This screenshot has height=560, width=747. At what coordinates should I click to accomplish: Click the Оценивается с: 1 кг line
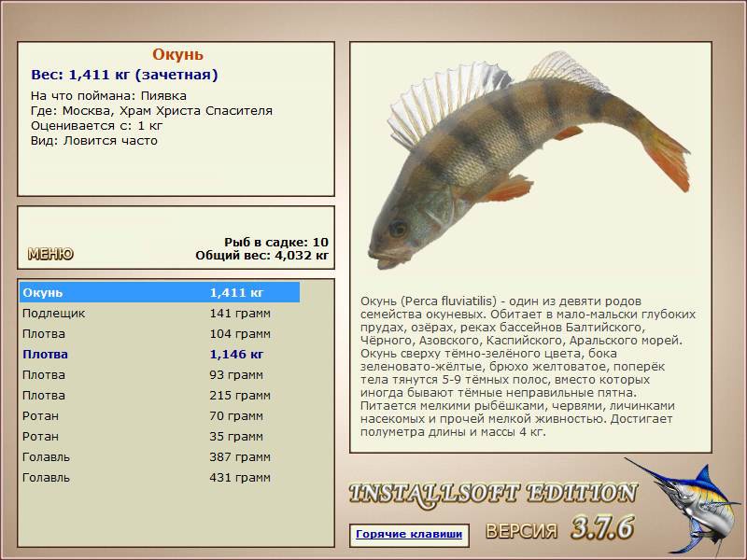point(97,126)
